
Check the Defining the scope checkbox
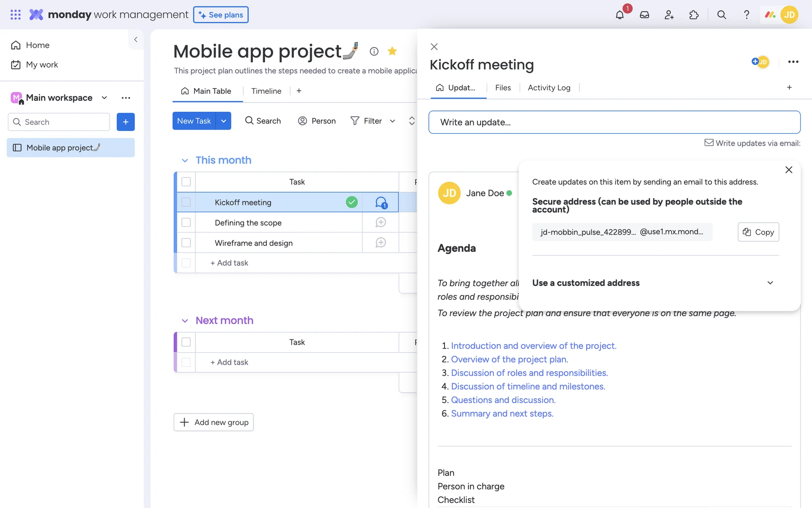[x=186, y=222]
